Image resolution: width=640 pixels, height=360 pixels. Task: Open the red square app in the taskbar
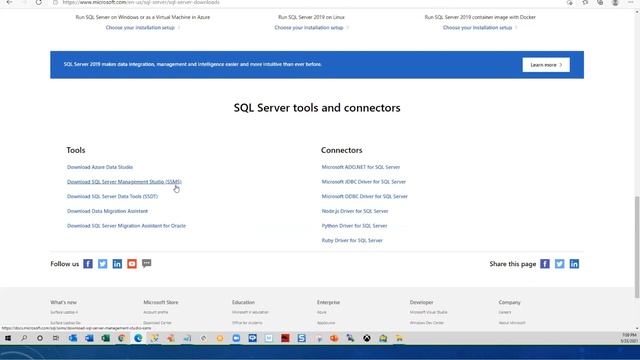pos(285,338)
